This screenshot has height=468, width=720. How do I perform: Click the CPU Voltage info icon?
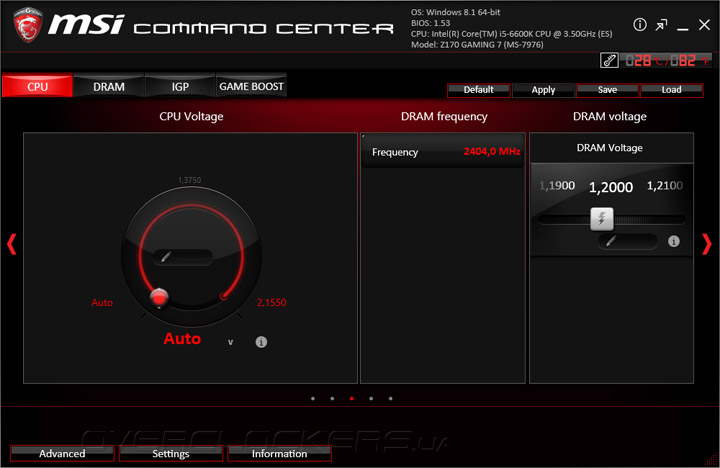(x=261, y=342)
